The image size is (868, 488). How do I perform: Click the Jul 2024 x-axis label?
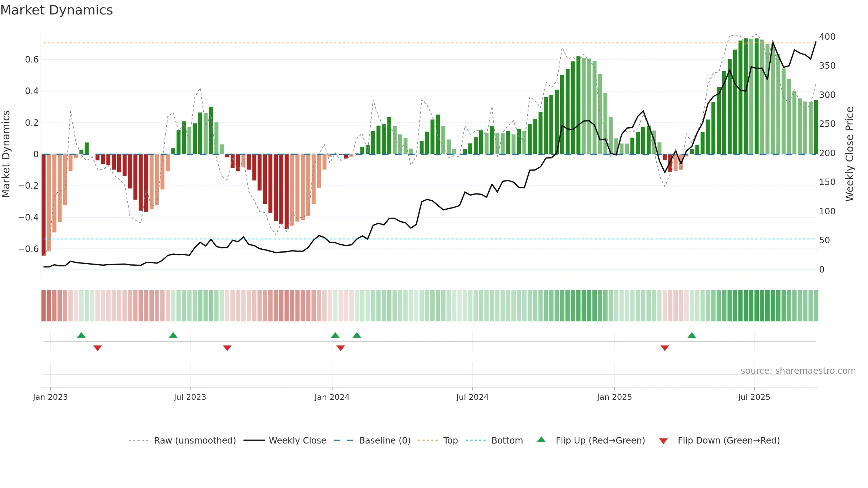[472, 397]
